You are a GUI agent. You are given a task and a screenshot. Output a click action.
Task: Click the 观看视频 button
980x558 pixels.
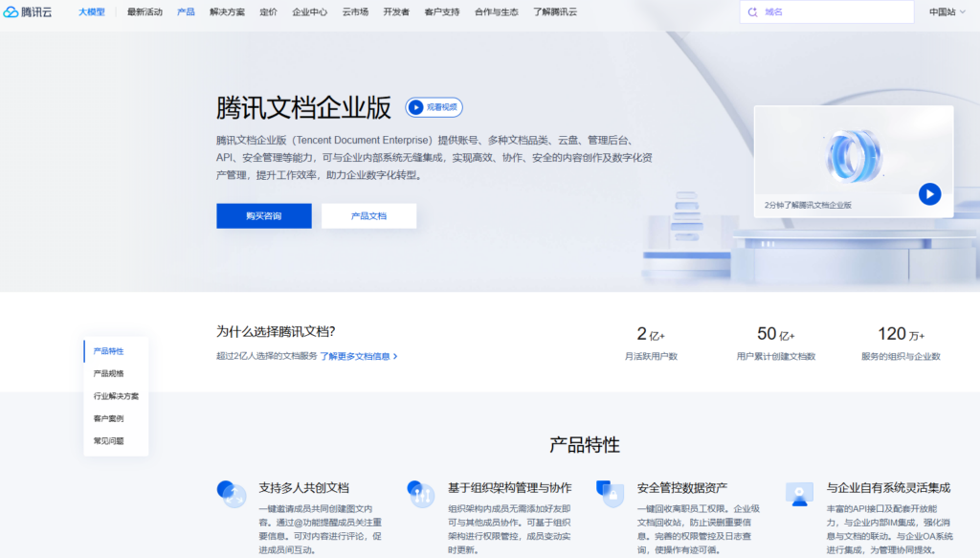tap(434, 107)
